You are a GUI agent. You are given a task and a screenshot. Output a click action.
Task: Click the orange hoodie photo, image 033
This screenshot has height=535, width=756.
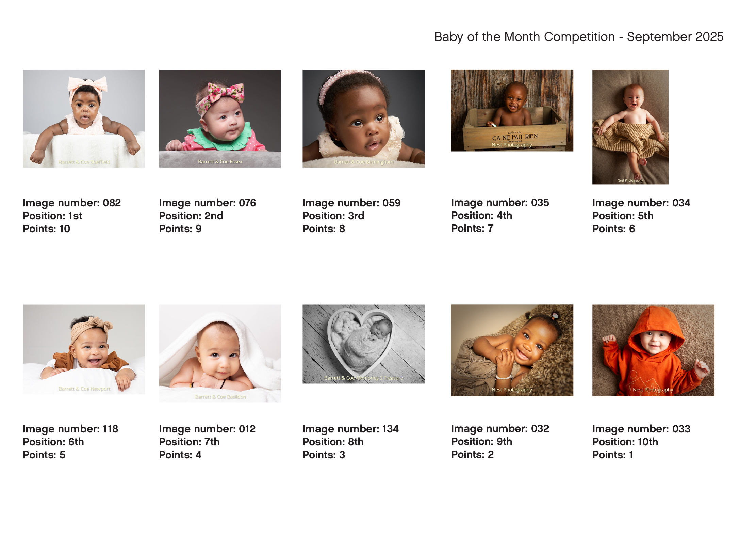point(653,350)
